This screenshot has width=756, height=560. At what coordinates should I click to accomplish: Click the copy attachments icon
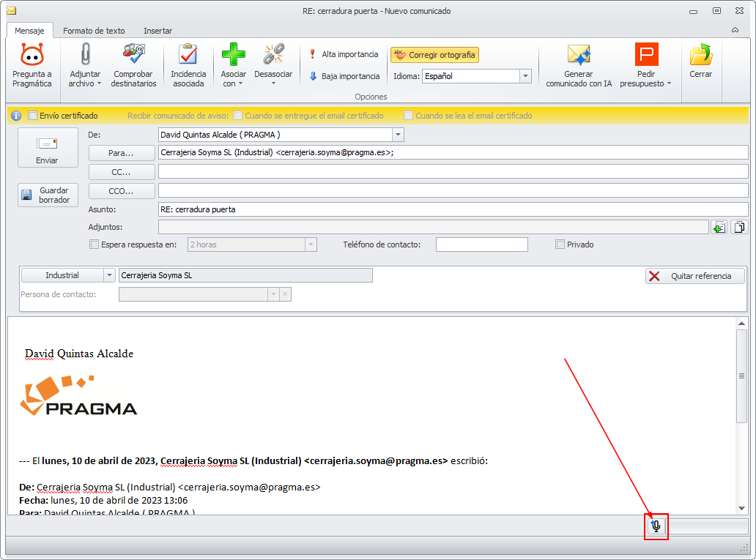(x=739, y=227)
